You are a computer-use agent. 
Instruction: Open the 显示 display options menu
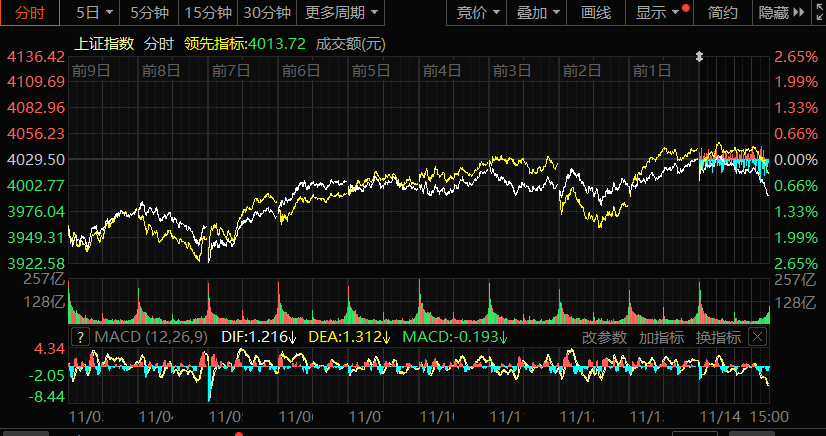pos(658,12)
